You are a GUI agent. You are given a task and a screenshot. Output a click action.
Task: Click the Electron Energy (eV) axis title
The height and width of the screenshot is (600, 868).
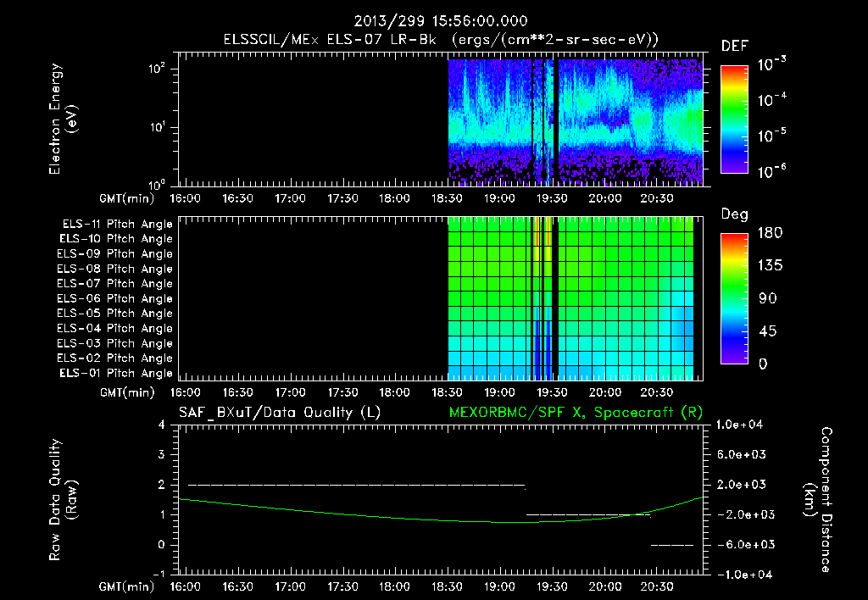(x=63, y=119)
